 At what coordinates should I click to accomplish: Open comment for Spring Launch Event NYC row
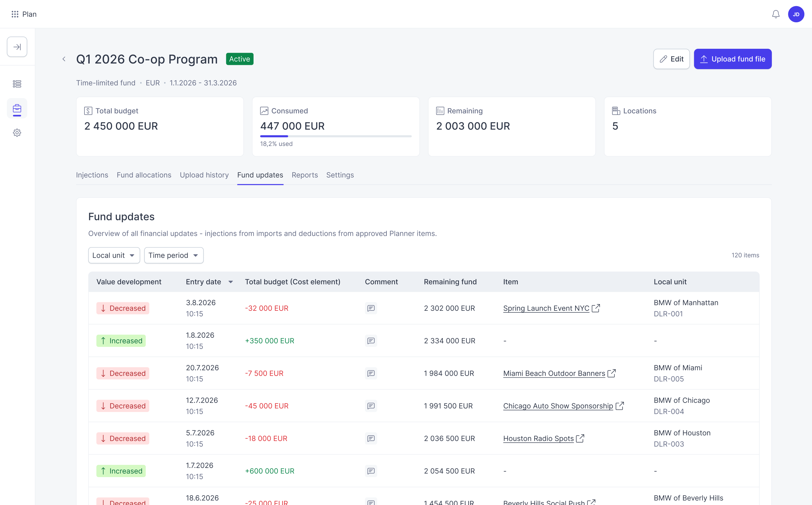pos(371,308)
